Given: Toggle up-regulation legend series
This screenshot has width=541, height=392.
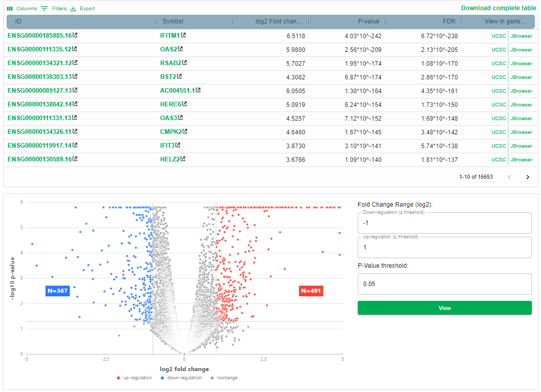Looking at the screenshot, I should pyautogui.click(x=134, y=378).
